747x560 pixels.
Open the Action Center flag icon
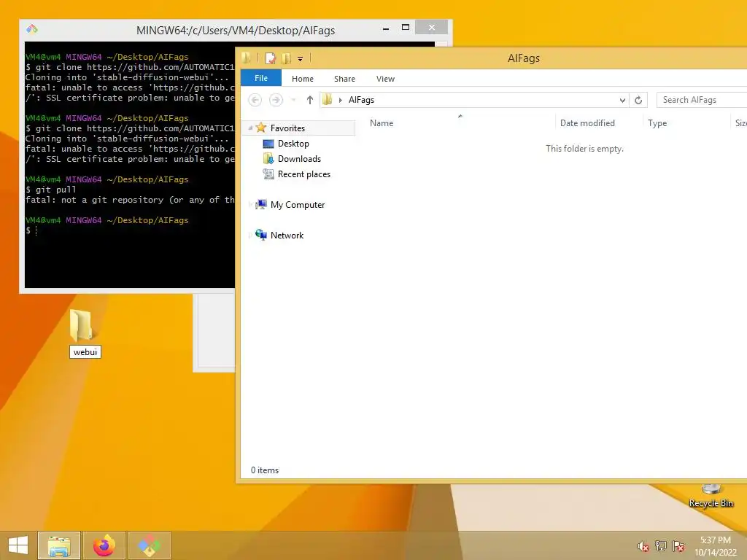pyautogui.click(x=678, y=546)
